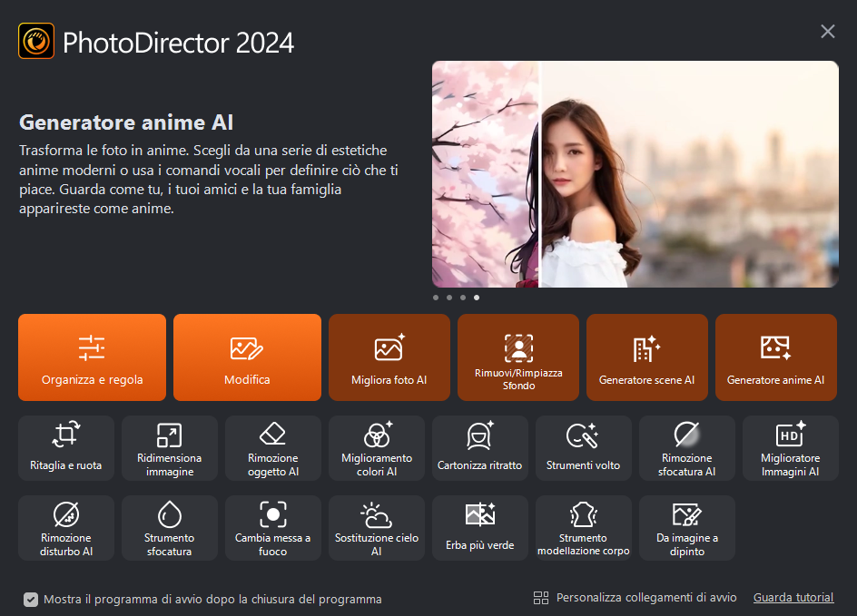Toggle Mostra il programma di avvio checkbox

click(31, 600)
